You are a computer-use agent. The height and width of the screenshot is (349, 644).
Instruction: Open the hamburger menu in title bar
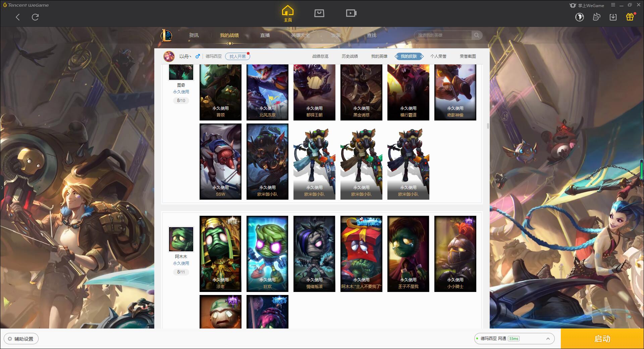[613, 5]
